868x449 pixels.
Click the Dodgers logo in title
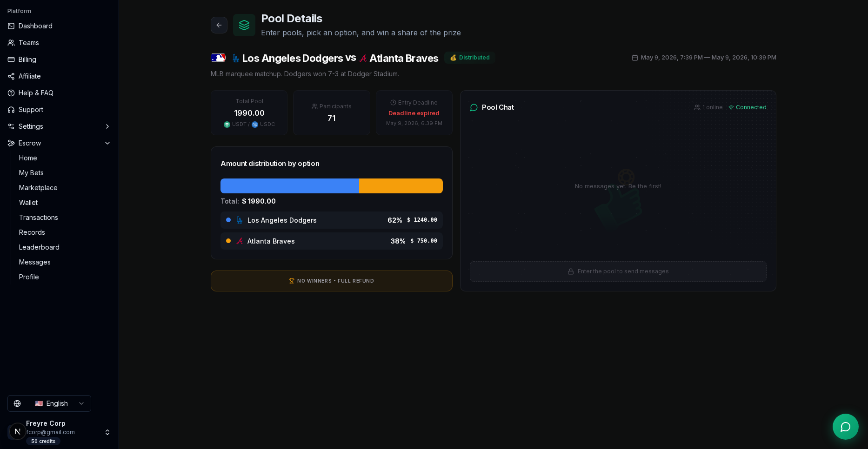(236, 58)
